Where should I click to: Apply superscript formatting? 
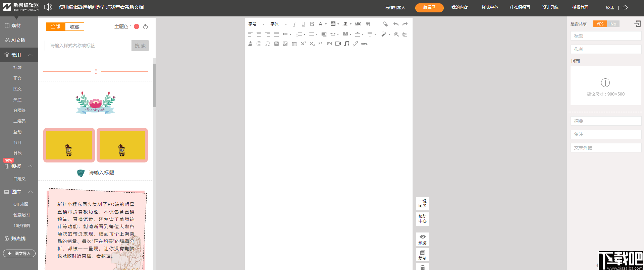coord(303,44)
